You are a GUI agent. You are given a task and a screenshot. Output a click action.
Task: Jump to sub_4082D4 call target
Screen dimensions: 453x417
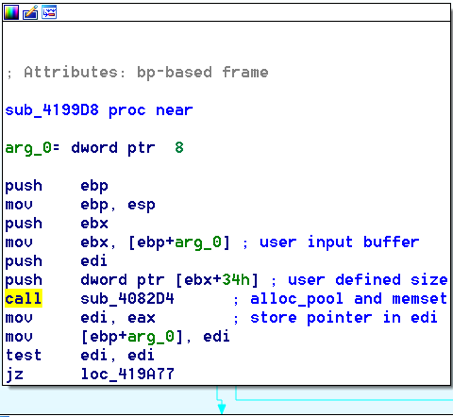click(127, 299)
